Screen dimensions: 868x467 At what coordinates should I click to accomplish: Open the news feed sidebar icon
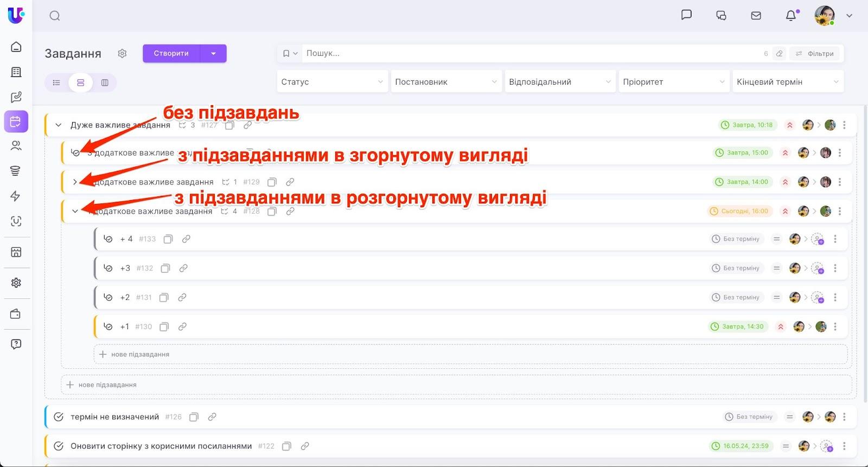click(16, 72)
